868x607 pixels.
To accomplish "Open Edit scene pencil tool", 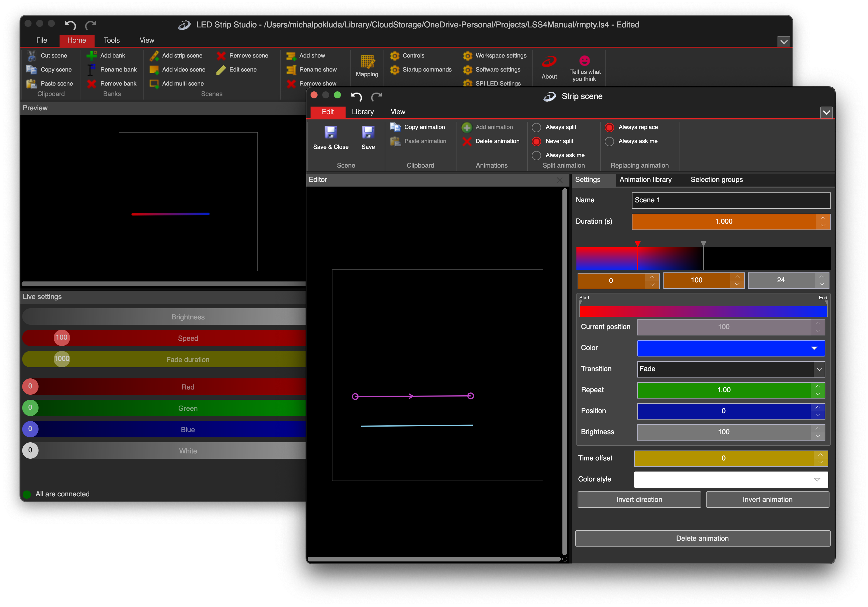I will [221, 69].
